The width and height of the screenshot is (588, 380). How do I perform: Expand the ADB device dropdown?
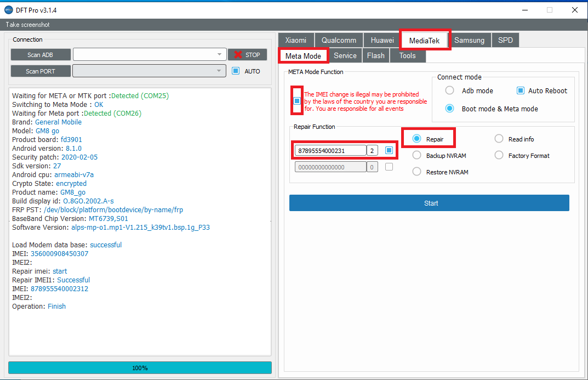[x=219, y=54]
